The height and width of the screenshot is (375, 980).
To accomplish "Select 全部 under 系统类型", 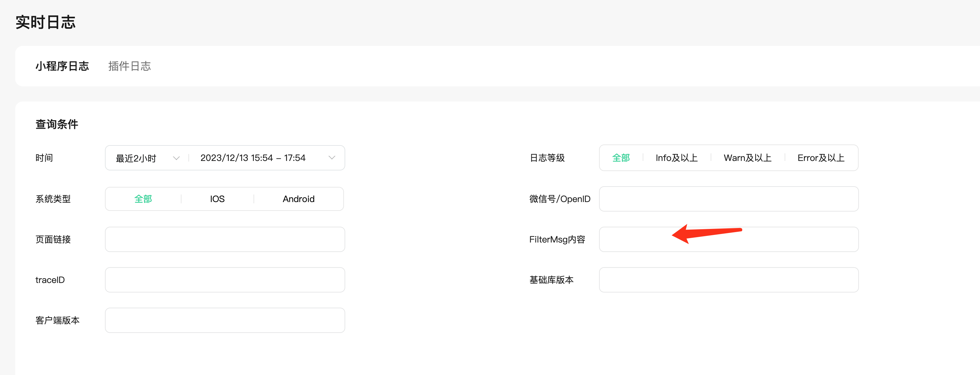I will click(x=143, y=199).
